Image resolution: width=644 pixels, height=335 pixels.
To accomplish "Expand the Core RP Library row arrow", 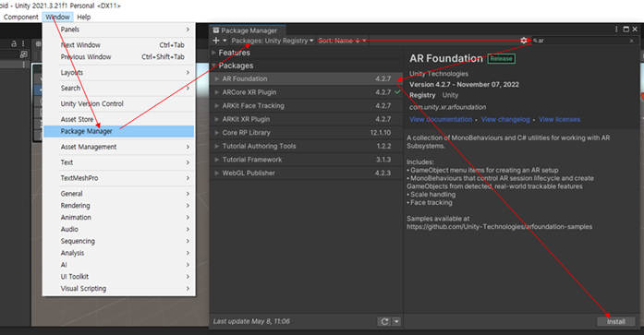I will tap(217, 133).
